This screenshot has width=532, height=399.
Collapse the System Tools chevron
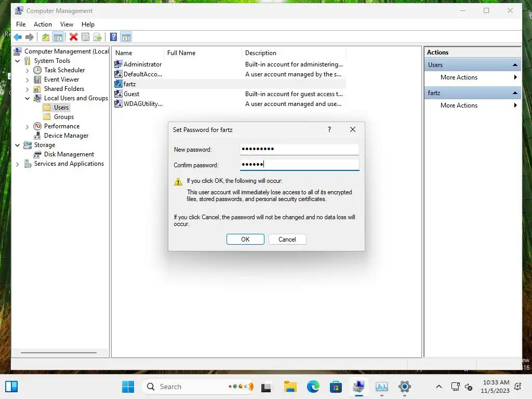[18, 61]
